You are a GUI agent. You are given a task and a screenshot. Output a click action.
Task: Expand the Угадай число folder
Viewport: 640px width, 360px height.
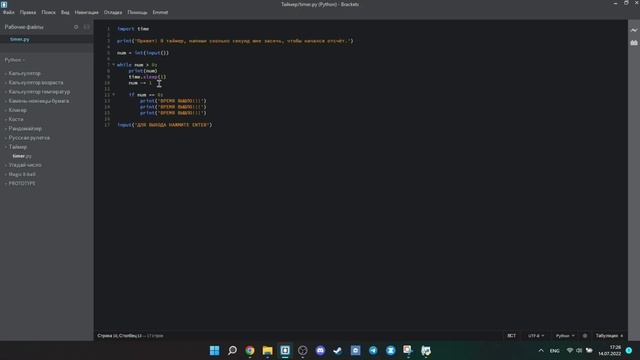(x=25, y=165)
